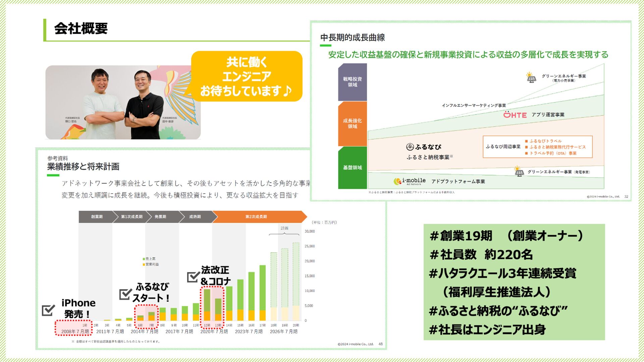
Task: Click the 参考資料 label
Action: click(57, 158)
